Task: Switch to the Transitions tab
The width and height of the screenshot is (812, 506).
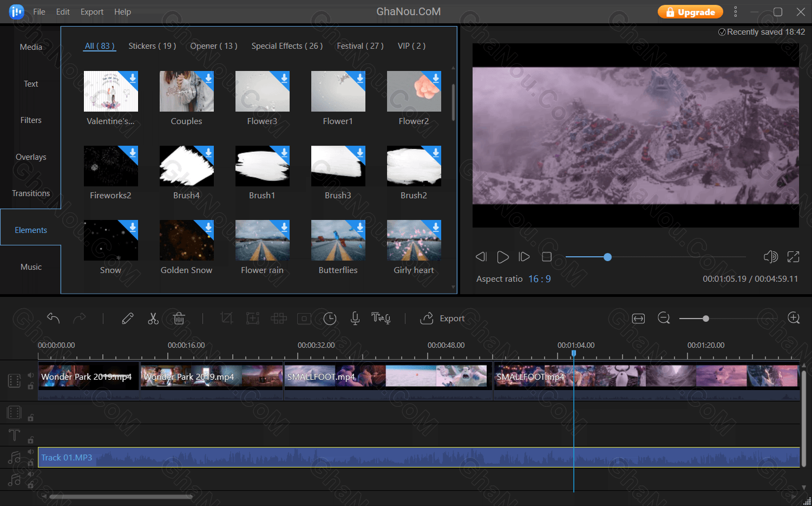Action: (31, 193)
